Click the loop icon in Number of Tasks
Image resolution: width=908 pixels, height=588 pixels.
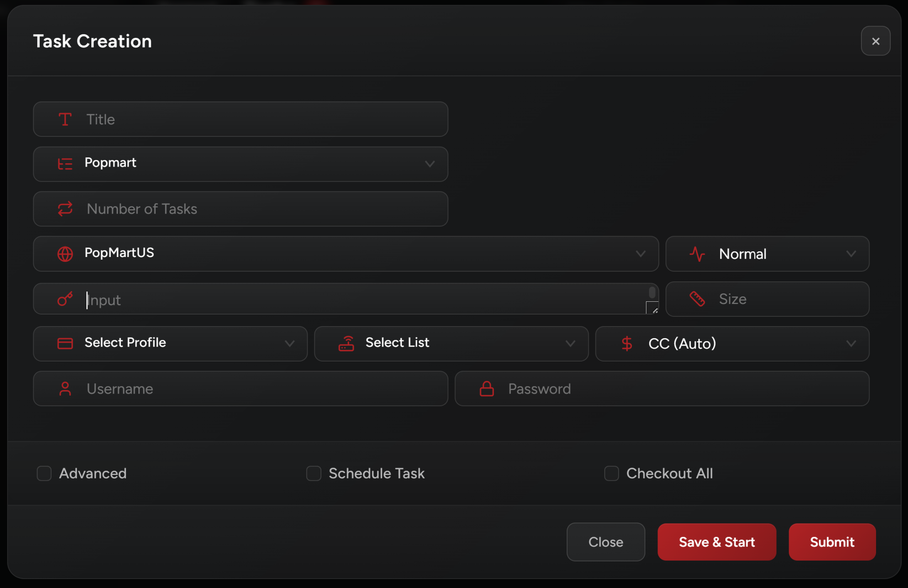point(65,209)
